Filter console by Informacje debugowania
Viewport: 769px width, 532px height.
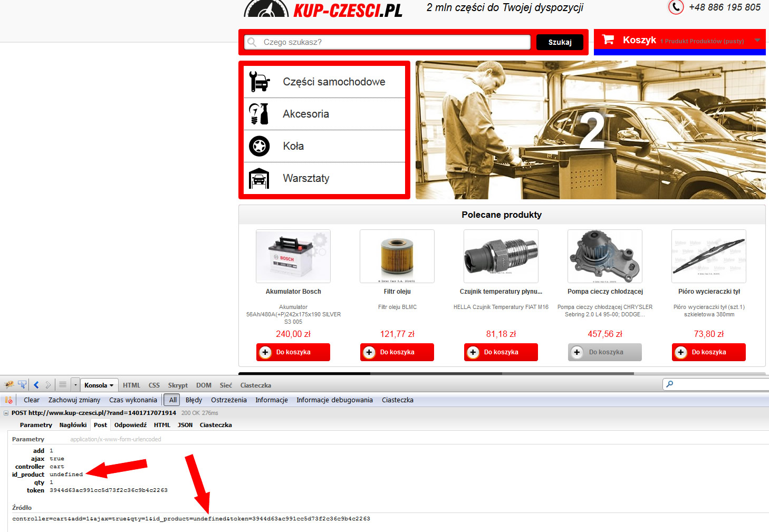point(334,400)
